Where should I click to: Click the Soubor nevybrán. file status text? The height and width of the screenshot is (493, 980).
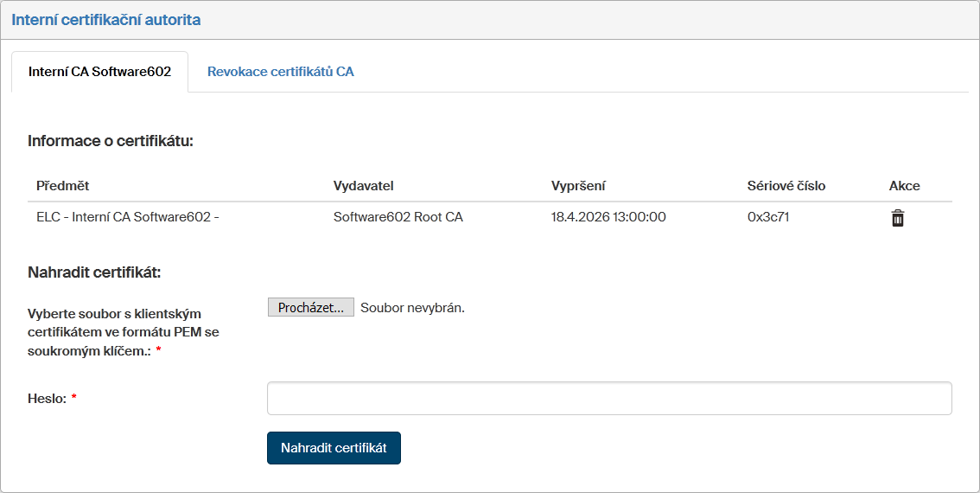[x=412, y=308]
